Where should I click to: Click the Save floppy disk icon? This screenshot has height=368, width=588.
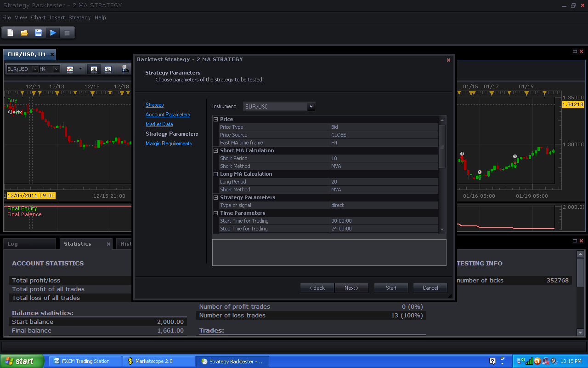39,33
